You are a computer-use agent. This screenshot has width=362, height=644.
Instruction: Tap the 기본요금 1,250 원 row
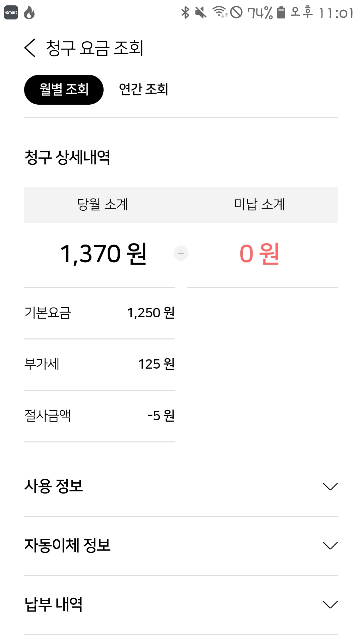point(99,313)
